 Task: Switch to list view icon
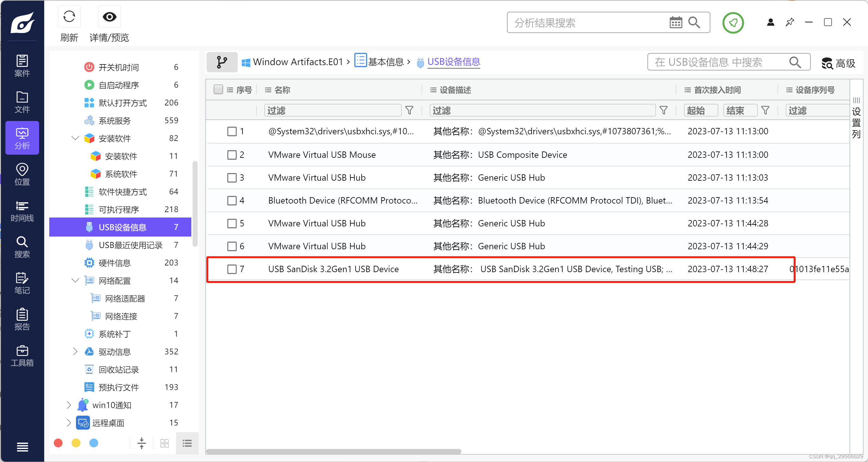[187, 443]
